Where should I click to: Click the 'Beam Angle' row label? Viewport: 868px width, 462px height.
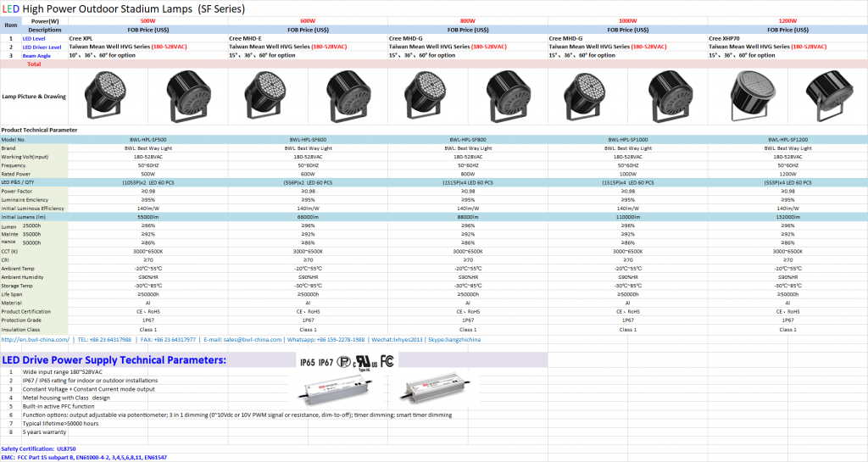(x=36, y=56)
